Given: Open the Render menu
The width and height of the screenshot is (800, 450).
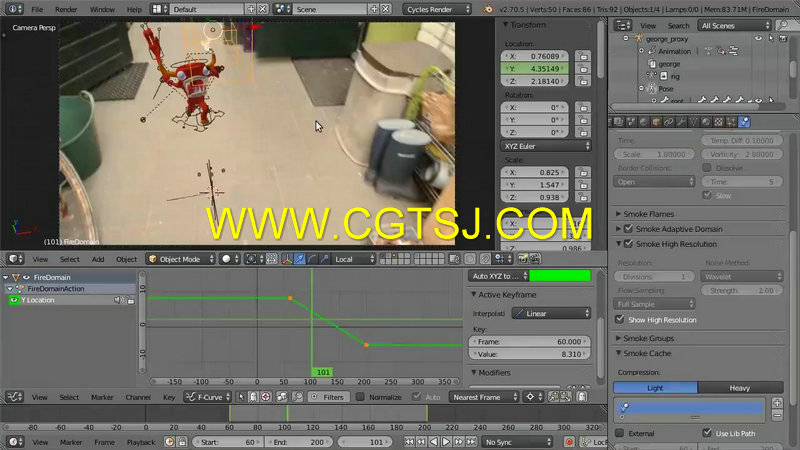Looking at the screenshot, I should [x=66, y=9].
